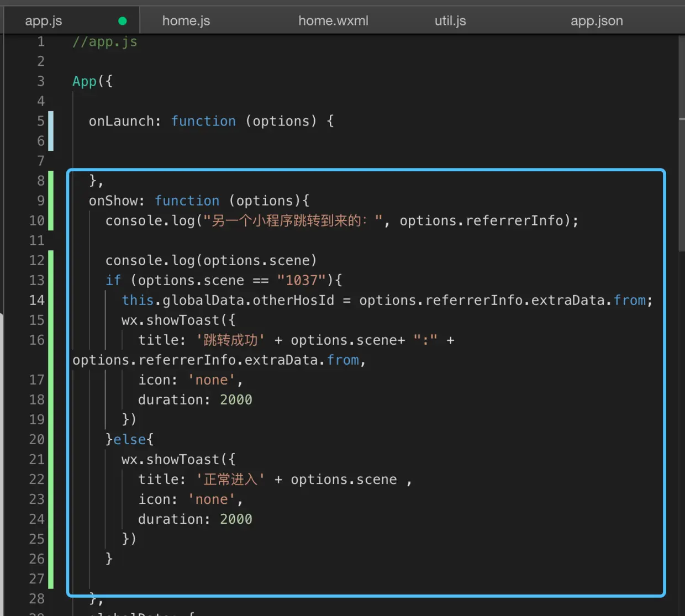
Task: Click the duration value 2000 on line 18
Action: coord(236,400)
